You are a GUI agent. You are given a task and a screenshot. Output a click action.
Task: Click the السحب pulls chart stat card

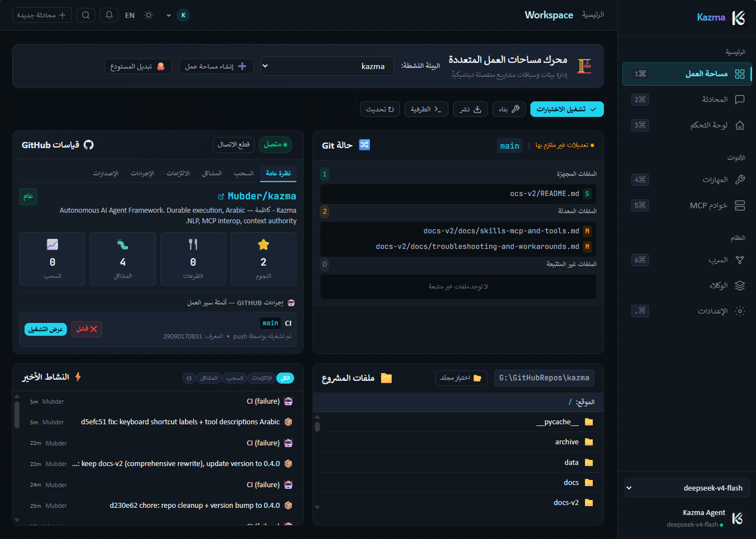tap(52, 259)
